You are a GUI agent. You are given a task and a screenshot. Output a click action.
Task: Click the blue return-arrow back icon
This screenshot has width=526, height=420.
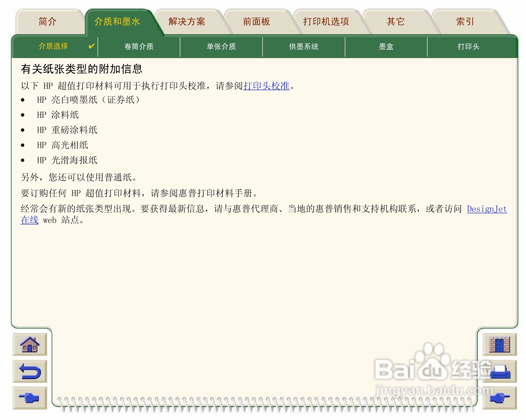pyautogui.click(x=30, y=371)
